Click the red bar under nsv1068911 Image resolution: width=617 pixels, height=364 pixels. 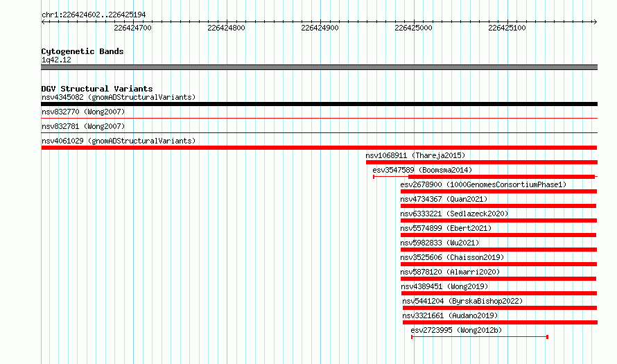click(482, 162)
